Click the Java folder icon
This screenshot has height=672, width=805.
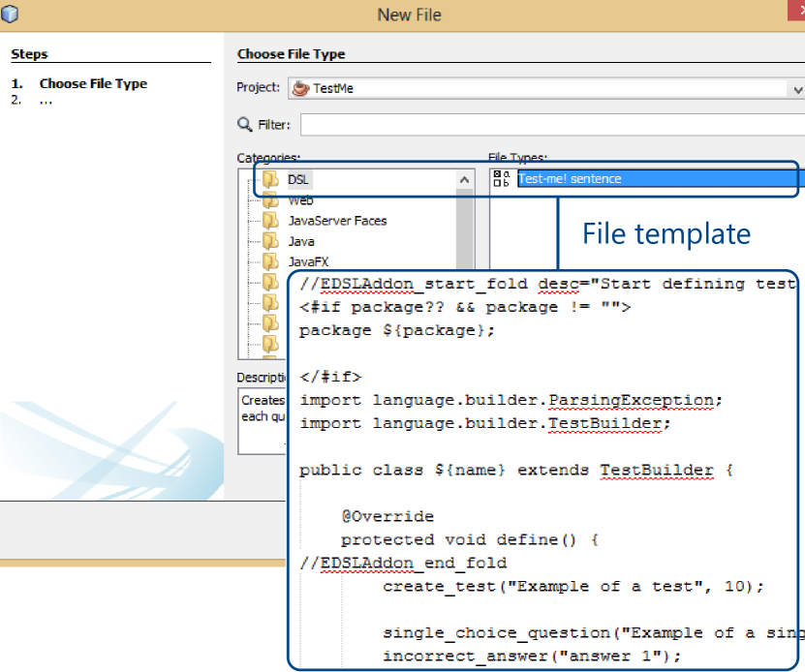(270, 241)
